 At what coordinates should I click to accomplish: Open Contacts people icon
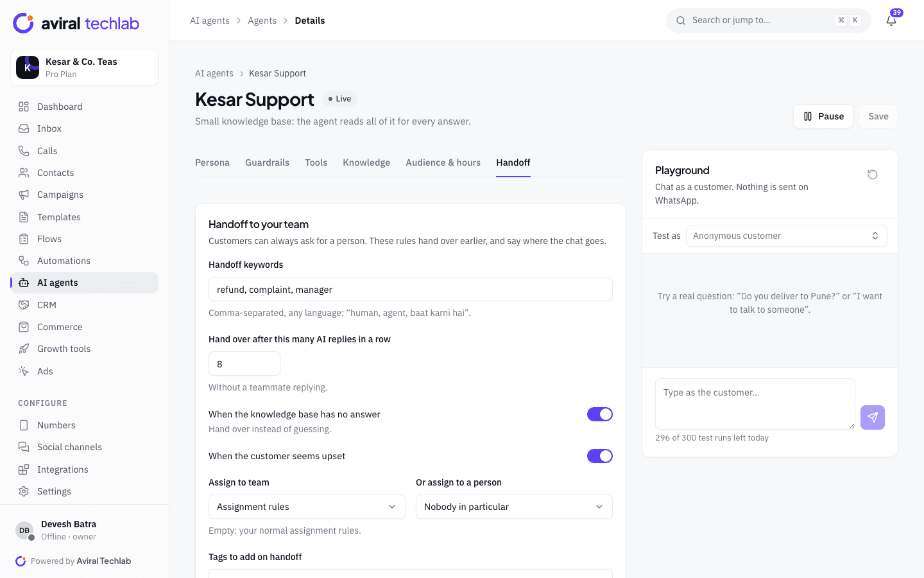click(x=24, y=173)
